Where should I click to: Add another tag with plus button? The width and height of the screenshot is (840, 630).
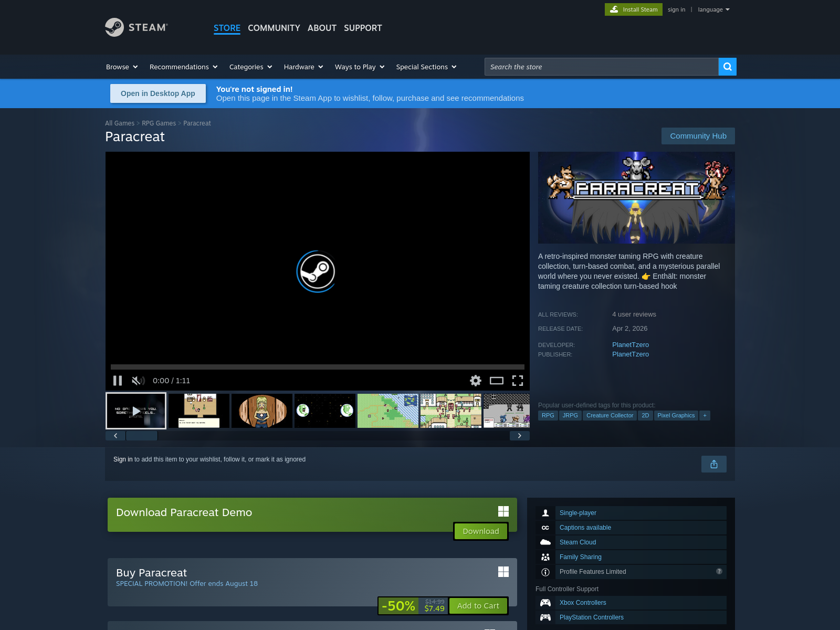click(x=705, y=415)
